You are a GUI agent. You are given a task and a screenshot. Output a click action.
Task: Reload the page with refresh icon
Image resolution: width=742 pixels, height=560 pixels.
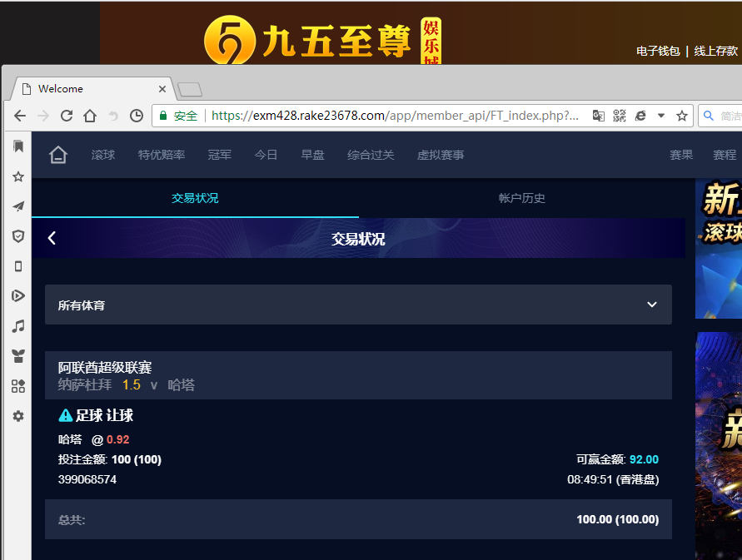click(x=67, y=116)
